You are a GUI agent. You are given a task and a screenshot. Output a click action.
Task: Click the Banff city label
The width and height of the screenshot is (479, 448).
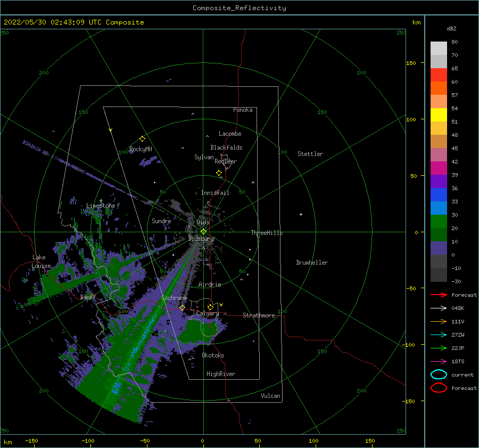point(88,297)
